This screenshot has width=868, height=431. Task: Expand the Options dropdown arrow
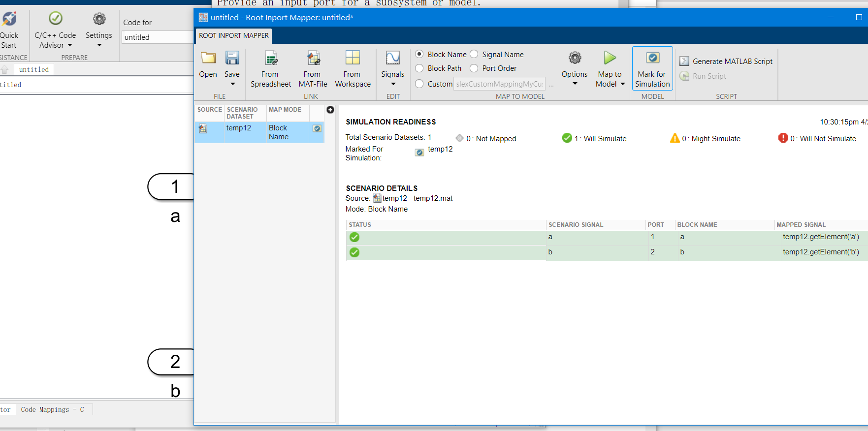click(575, 84)
